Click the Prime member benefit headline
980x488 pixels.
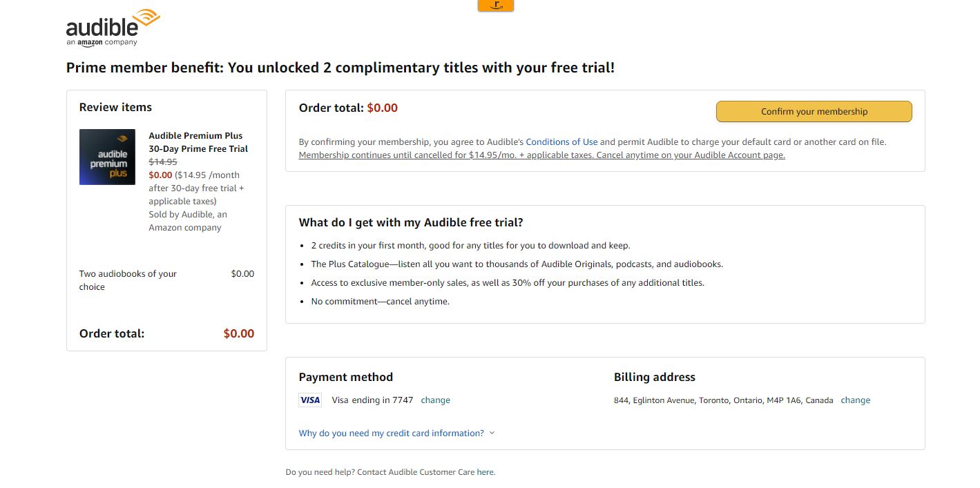[340, 68]
